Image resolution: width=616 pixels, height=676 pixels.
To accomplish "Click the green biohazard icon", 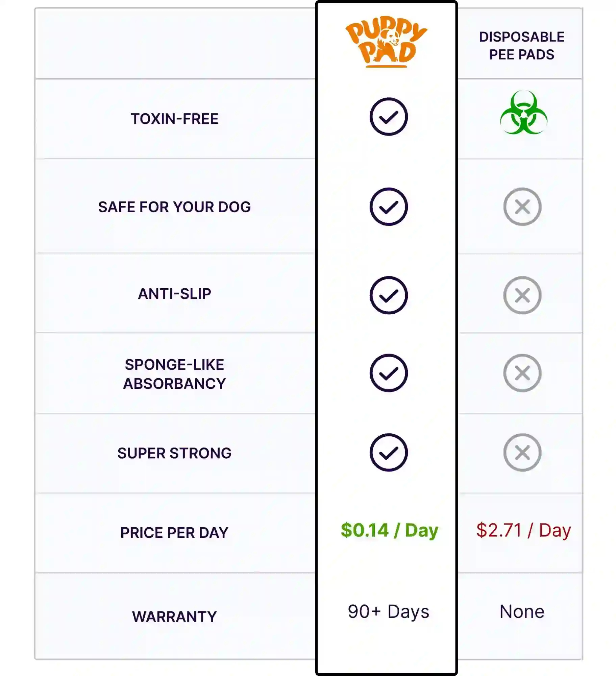I will click(523, 113).
